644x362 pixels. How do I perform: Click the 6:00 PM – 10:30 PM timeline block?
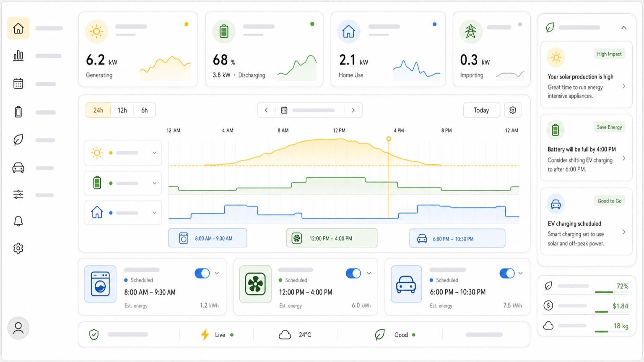click(x=457, y=238)
